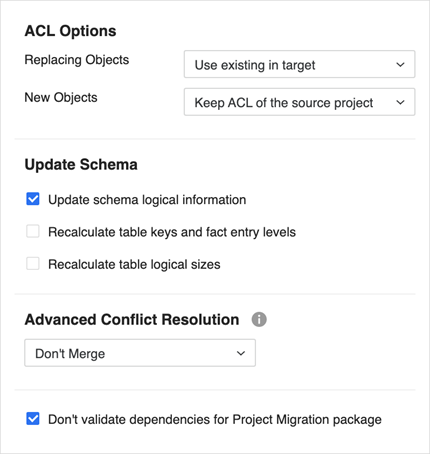Open 'Keep ACL of the source project' dropdown
Screen dimensions: 430x454
click(299, 102)
